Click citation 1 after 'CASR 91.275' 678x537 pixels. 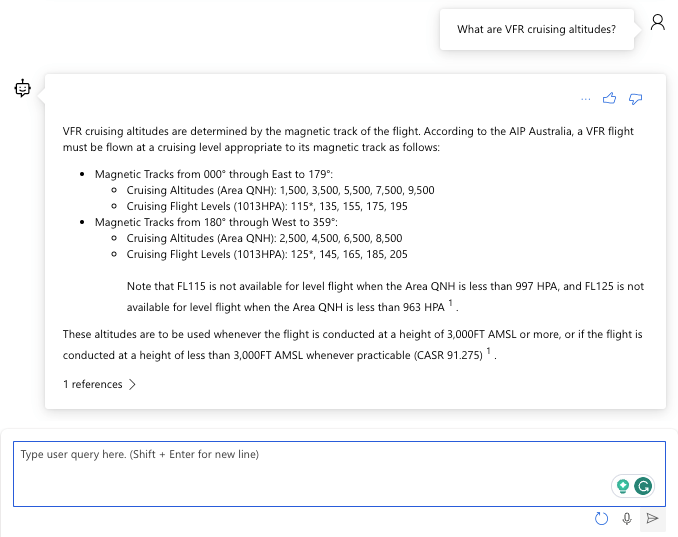click(x=487, y=351)
